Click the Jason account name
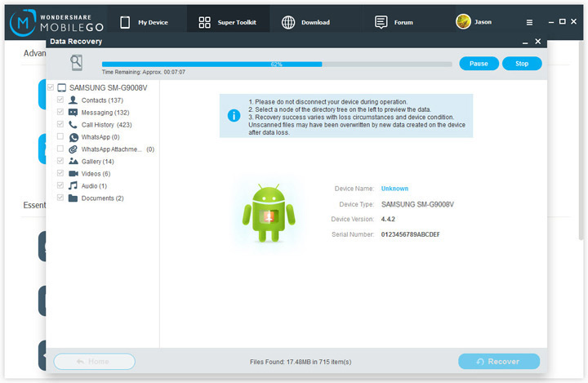This screenshot has width=588, height=383. (x=483, y=22)
